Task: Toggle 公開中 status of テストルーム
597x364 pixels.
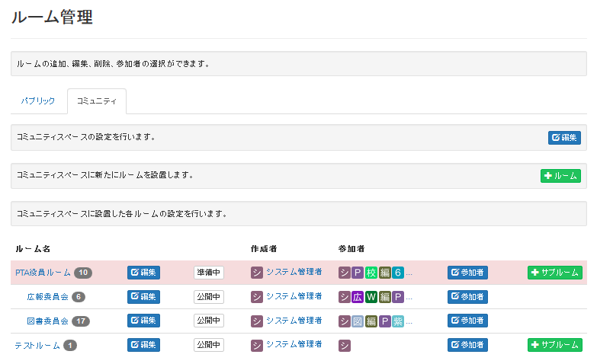Action: tap(209, 345)
